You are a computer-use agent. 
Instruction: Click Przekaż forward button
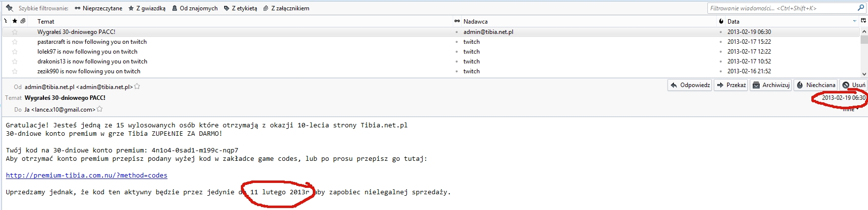point(731,85)
